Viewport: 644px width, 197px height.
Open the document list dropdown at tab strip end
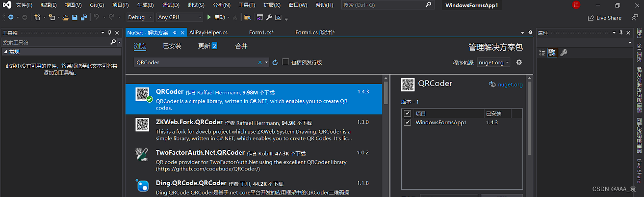click(x=523, y=32)
